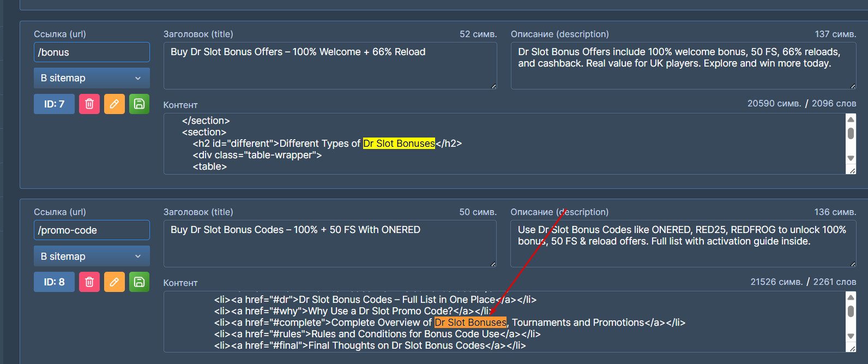
Task: Open the sitemap dropdown for /promo-code
Action: pyautogui.click(x=92, y=256)
